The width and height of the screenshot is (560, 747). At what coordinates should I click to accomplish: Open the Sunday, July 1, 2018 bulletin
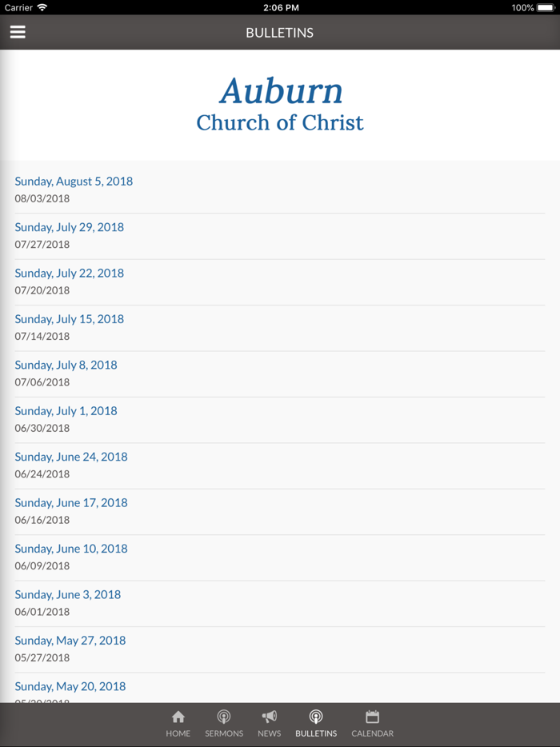[x=66, y=410]
